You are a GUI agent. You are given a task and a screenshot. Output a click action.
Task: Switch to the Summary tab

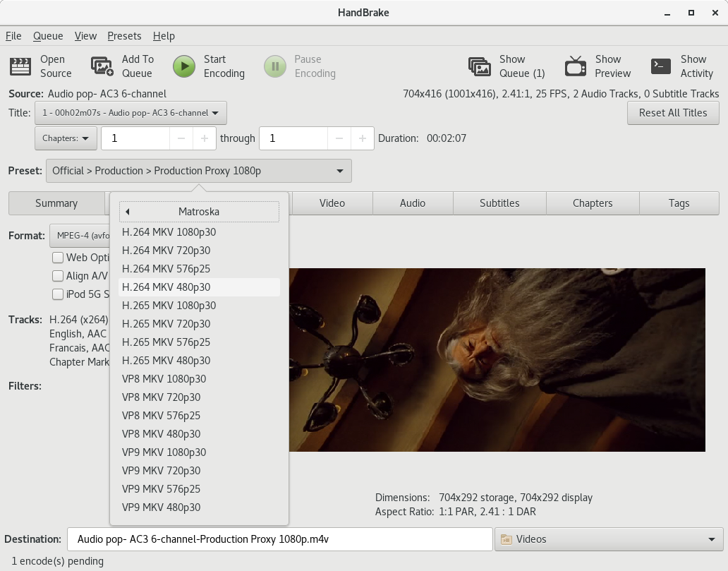56,203
